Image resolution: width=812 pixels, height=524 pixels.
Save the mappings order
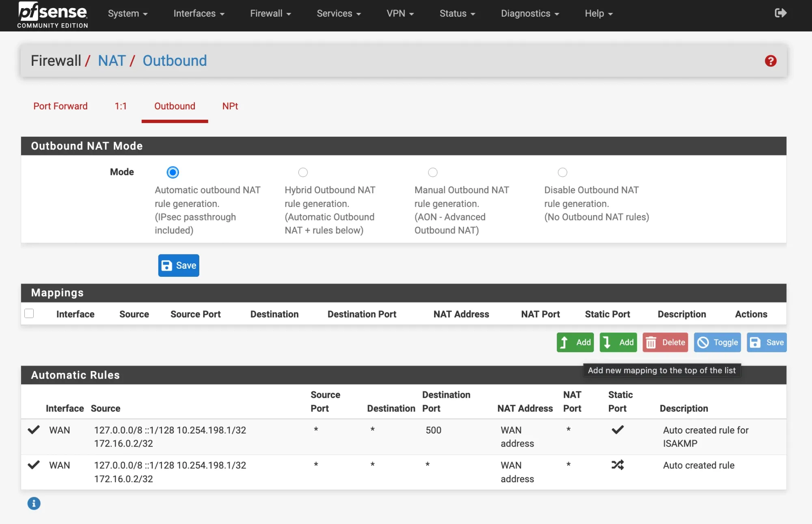tap(767, 342)
